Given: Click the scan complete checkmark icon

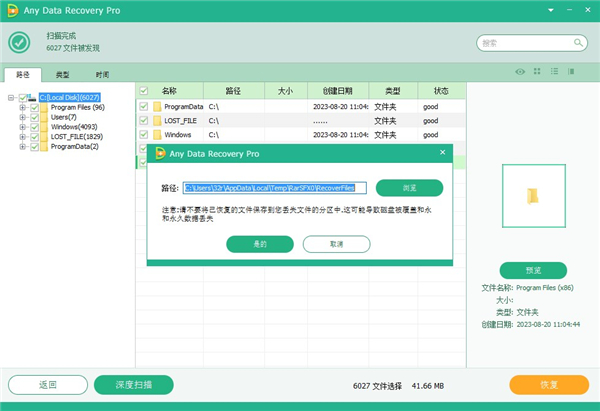Looking at the screenshot, I should click(17, 42).
